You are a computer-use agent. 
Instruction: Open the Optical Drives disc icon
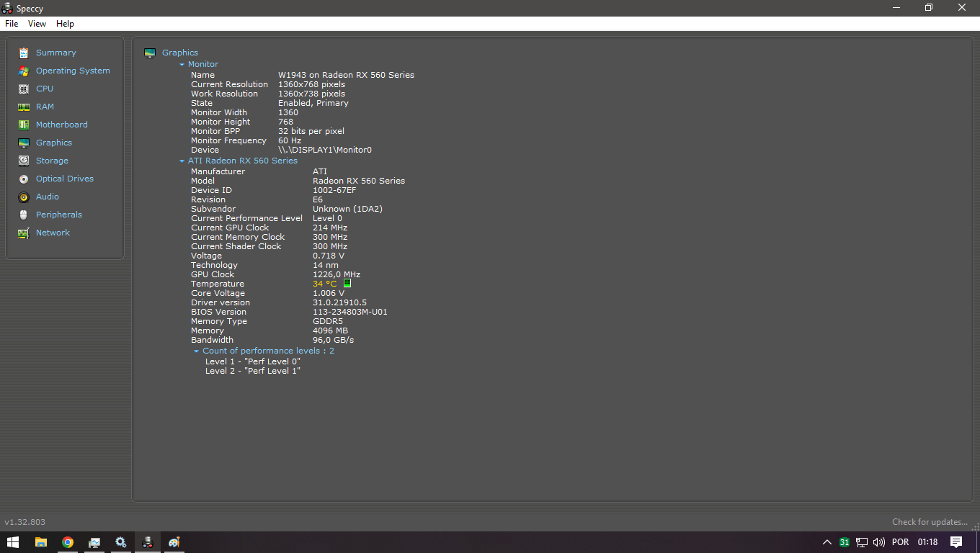(24, 179)
